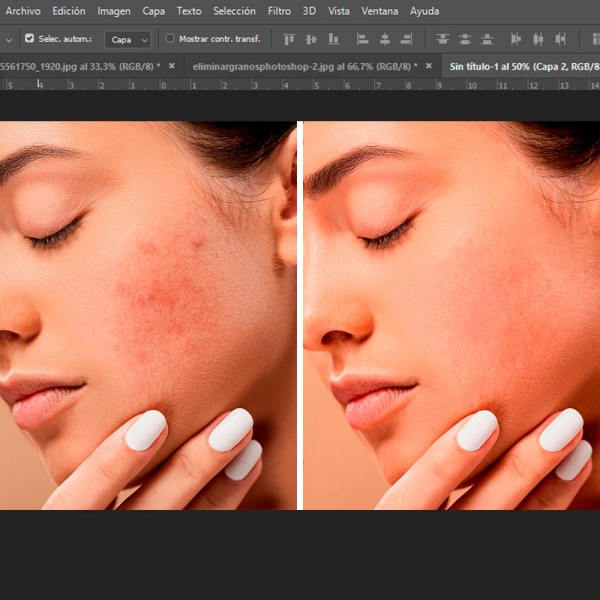Open the Capa auto-select dropdown
Image resolution: width=600 pixels, height=600 pixels.
point(128,40)
